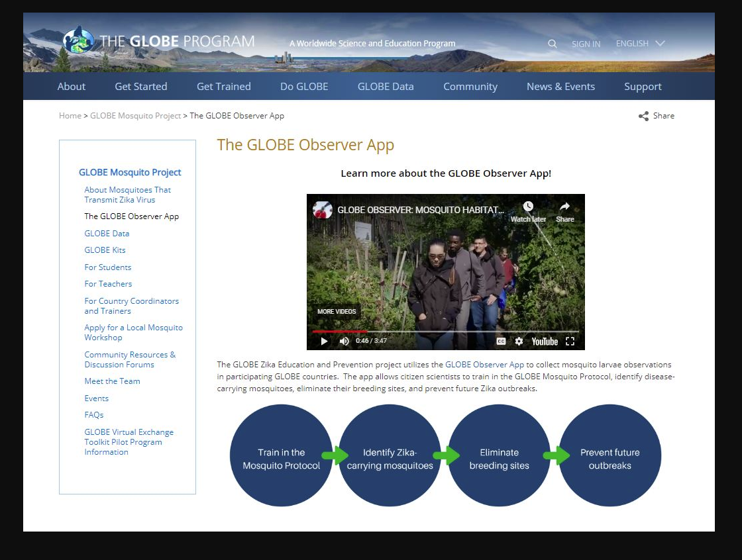Open GLOBE Kits sidebar link
This screenshot has width=742, height=560.
click(105, 250)
